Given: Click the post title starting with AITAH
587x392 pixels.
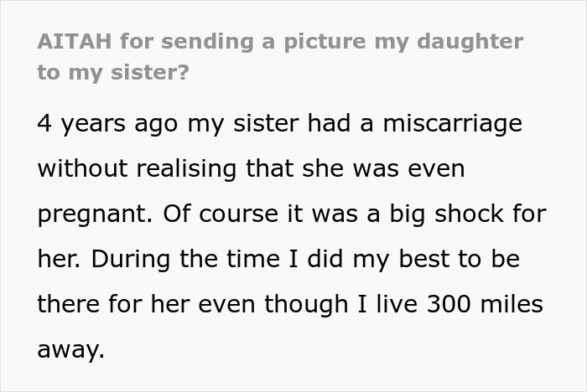Looking at the screenshot, I should [x=280, y=41].
